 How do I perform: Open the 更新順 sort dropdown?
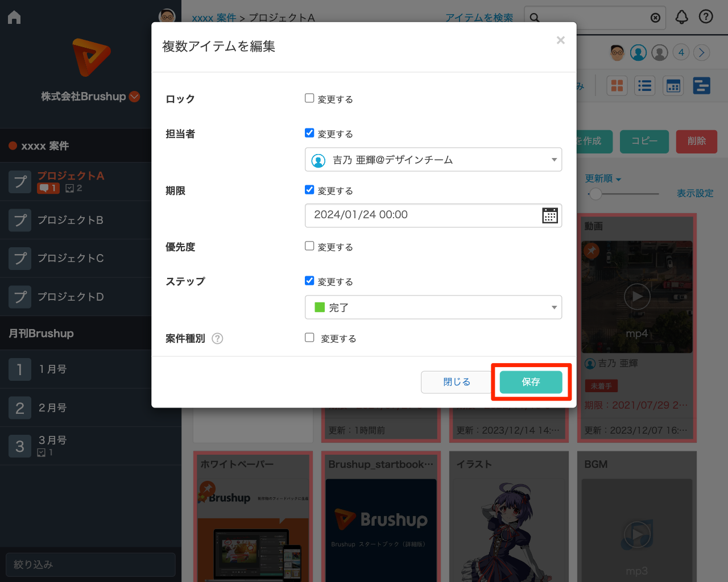click(x=603, y=178)
